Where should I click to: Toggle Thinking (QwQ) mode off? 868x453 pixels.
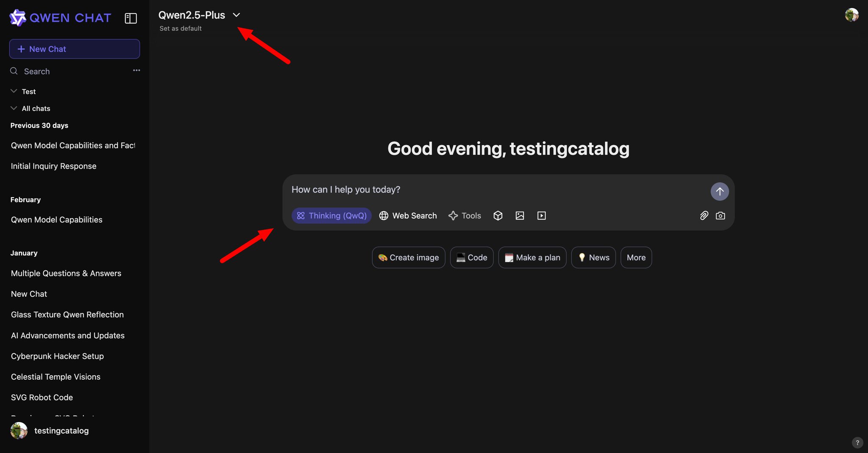tap(331, 215)
